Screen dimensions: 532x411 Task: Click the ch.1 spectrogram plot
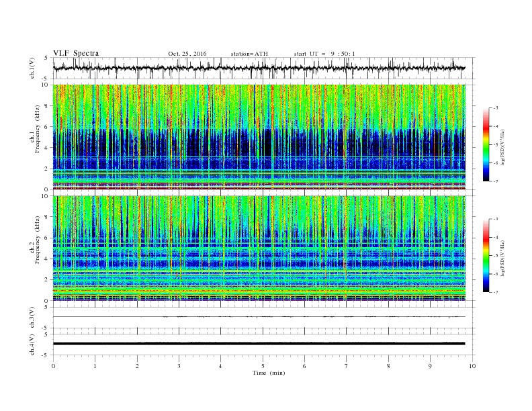tap(259, 137)
